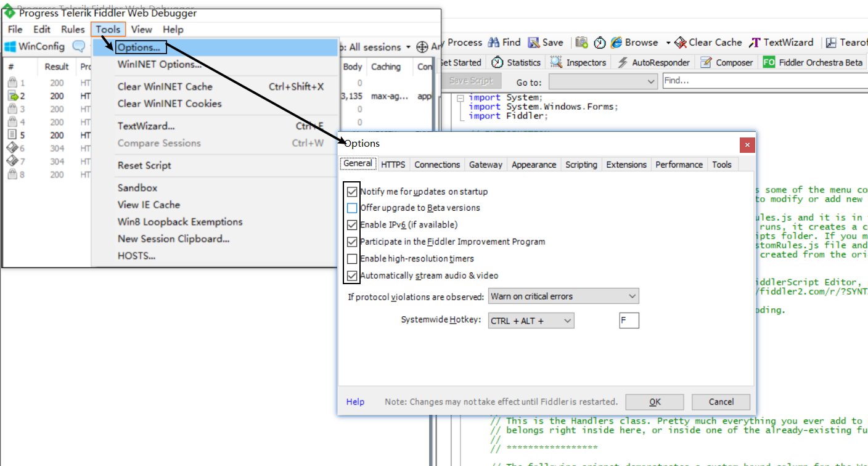This screenshot has height=466, width=868.
Task: Switch to the HTTPS options tab
Action: [393, 165]
